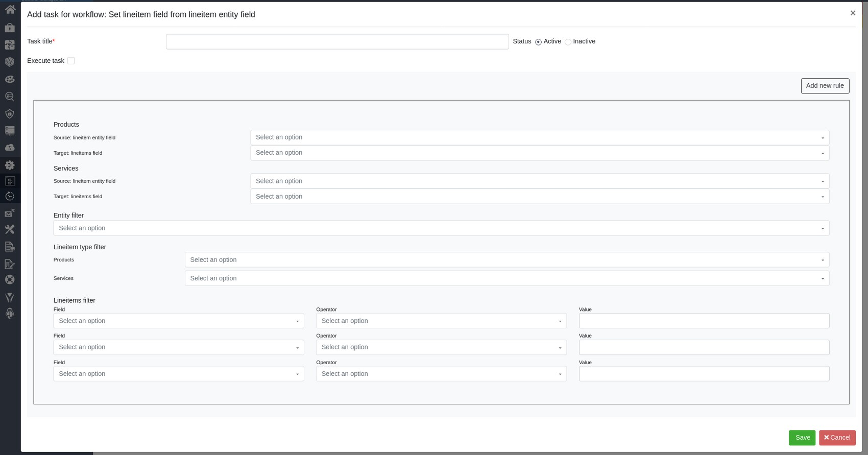The height and width of the screenshot is (455, 868).
Task: Select the Inactive status radio button
Action: pyautogui.click(x=568, y=42)
